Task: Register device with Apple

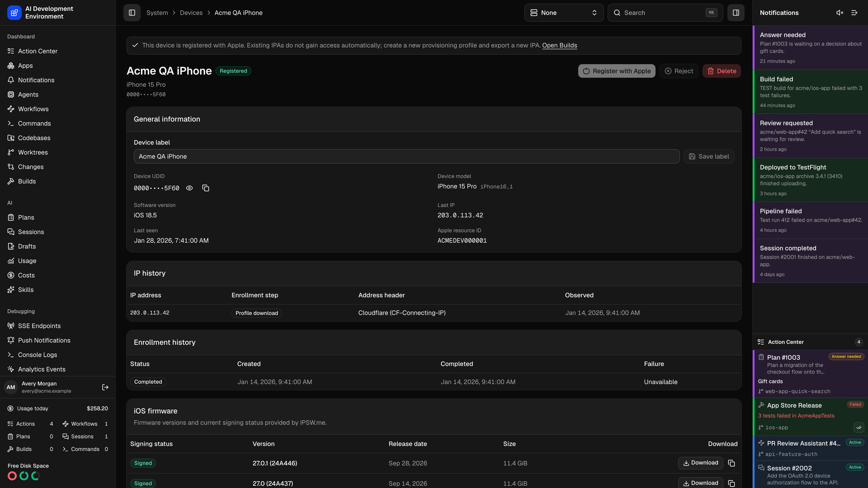Action: pyautogui.click(x=617, y=71)
